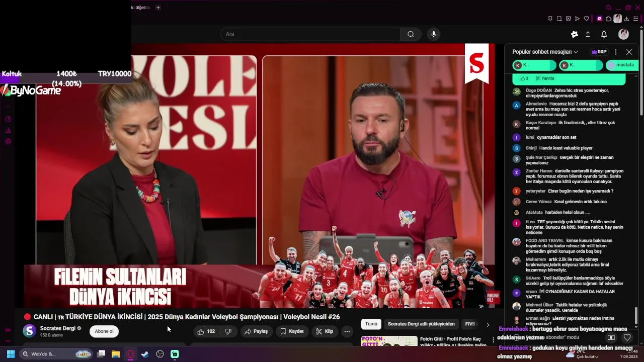
Task: Click the chat heart reaction button
Action: click(627, 337)
